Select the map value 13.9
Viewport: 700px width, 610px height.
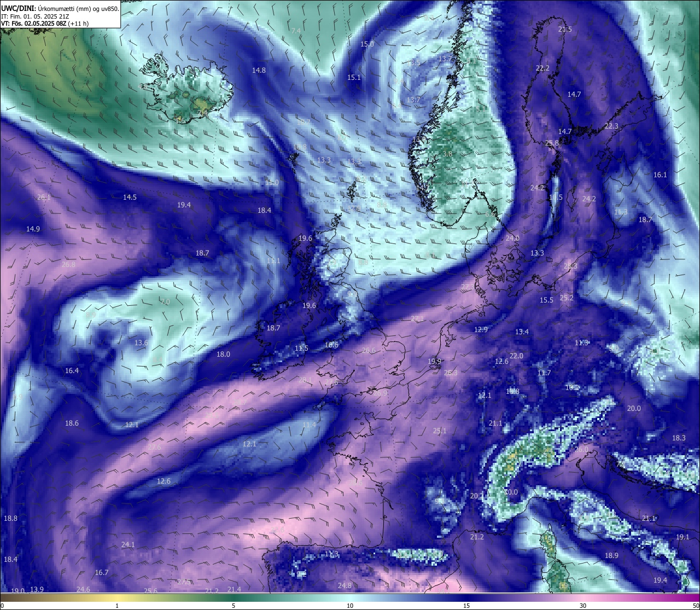click(x=37, y=590)
